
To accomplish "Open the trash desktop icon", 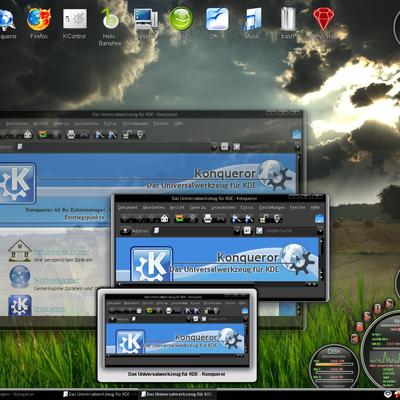I will pos(288,19).
